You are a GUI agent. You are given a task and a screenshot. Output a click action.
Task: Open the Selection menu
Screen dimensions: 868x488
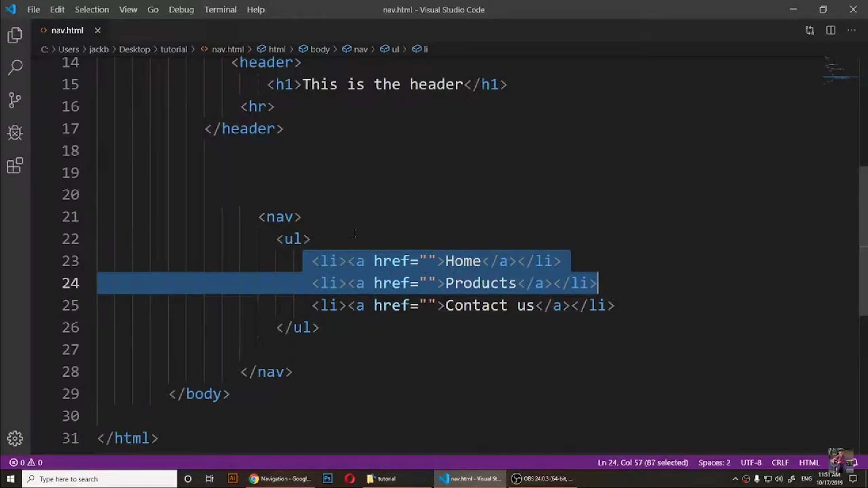pos(92,9)
